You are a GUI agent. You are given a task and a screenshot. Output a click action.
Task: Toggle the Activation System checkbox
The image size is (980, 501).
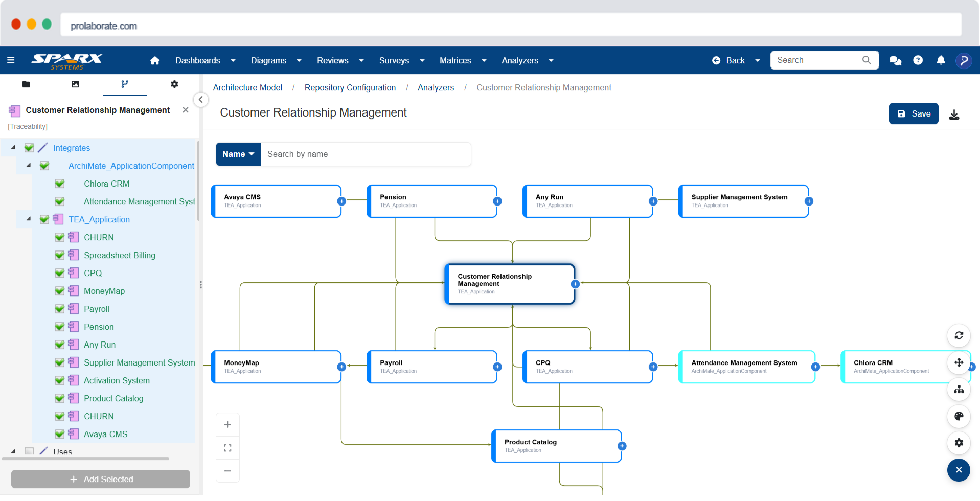tap(60, 380)
